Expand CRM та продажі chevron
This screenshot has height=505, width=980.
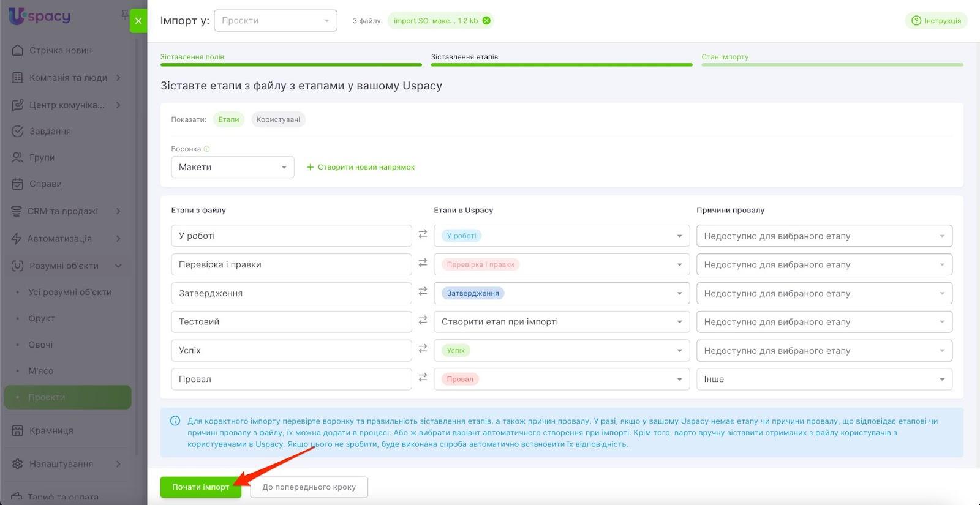tap(118, 211)
